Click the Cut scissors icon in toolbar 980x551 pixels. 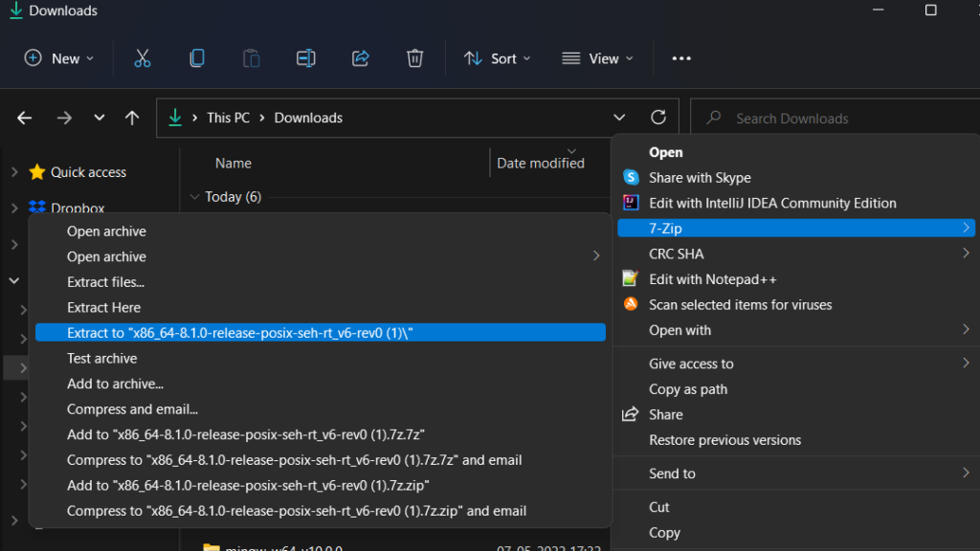tap(143, 58)
